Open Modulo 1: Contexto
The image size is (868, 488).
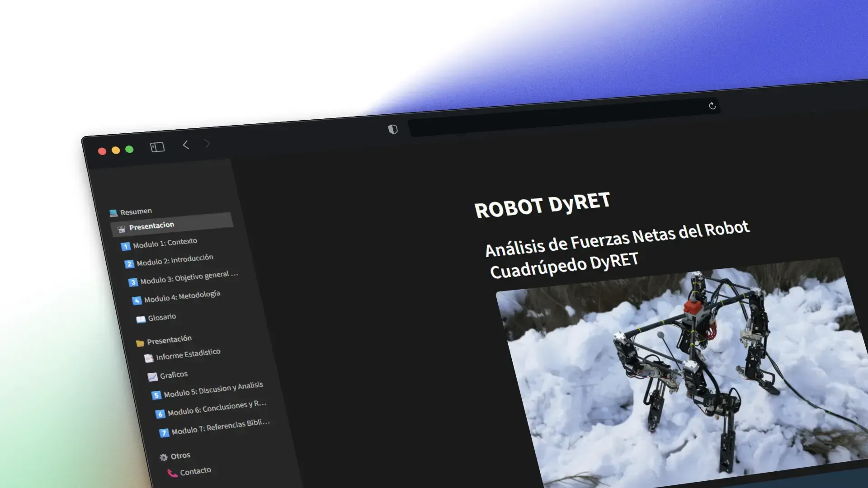point(165,241)
